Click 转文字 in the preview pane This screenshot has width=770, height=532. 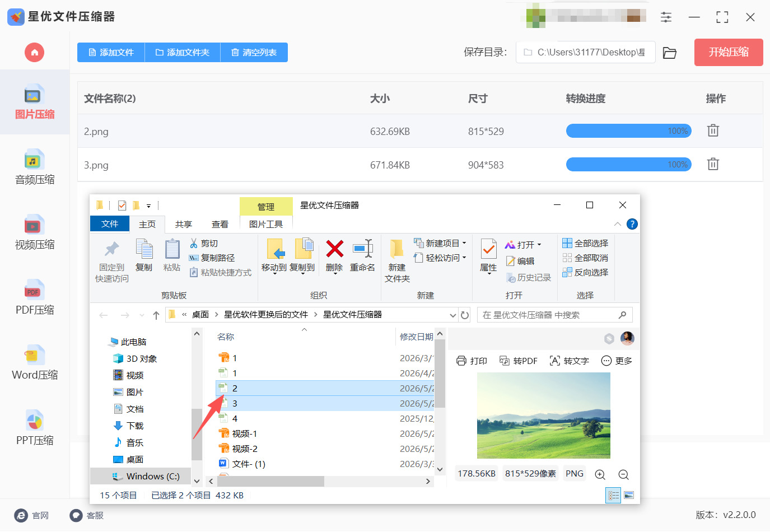click(x=569, y=361)
